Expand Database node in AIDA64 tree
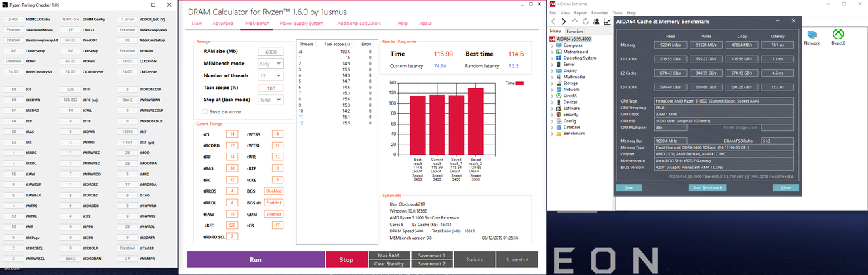 552,127
